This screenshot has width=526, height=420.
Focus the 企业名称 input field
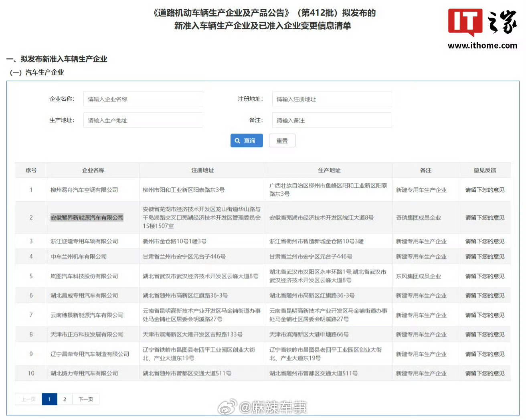(143, 99)
